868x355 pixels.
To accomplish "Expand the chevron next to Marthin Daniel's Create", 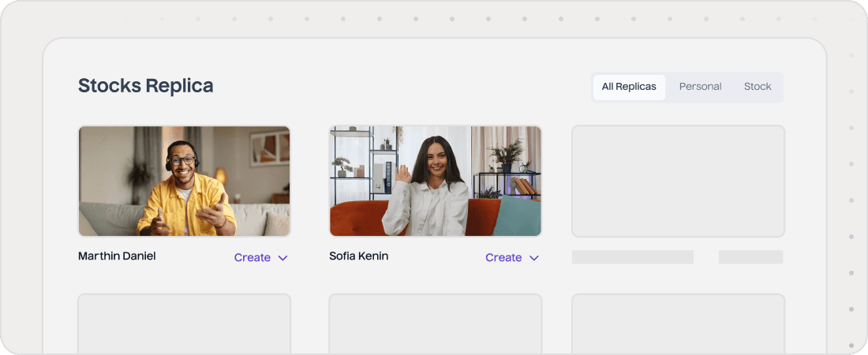I will [282, 258].
